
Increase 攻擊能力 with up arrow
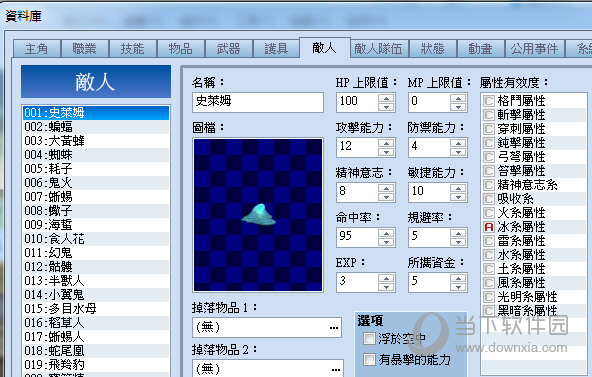point(386,143)
